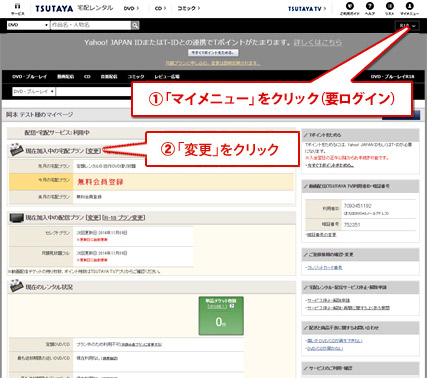Click the 無料会員登録 current plan text
This screenshot has height=378, width=427.
pyautogui.click(x=100, y=182)
